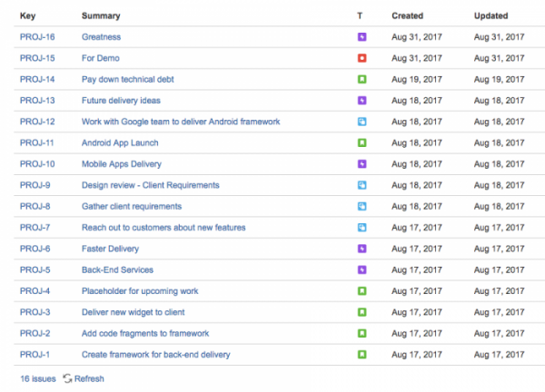Click the red bug icon for PROJ-15
Screen dimensions: 545x392
362,58
